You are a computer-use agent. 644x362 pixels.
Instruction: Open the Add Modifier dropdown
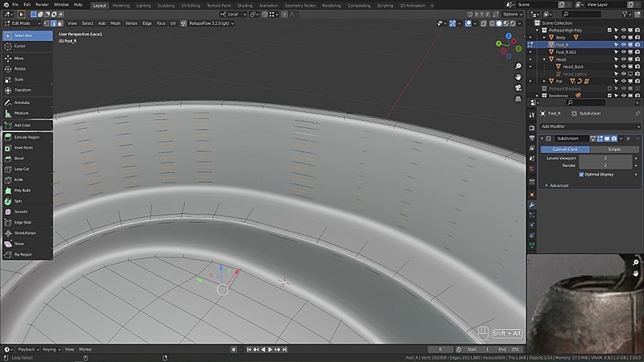tap(590, 126)
